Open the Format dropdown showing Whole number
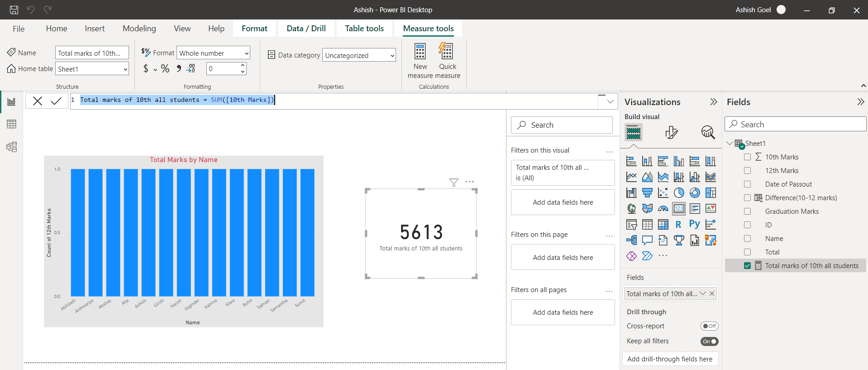 point(213,53)
